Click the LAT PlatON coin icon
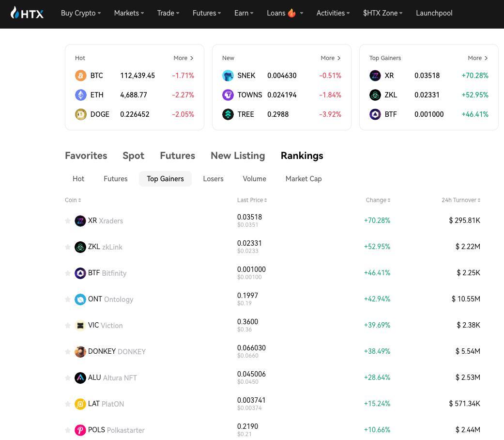 tap(80, 404)
